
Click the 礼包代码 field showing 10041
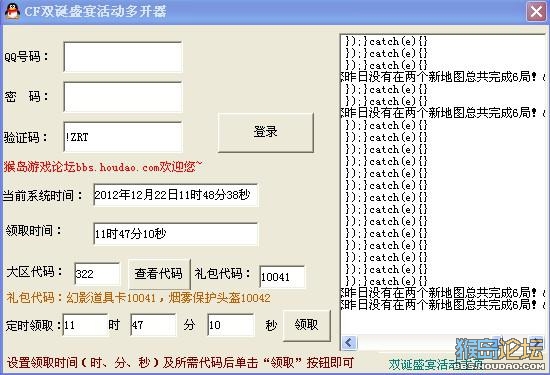pyautogui.click(x=282, y=277)
